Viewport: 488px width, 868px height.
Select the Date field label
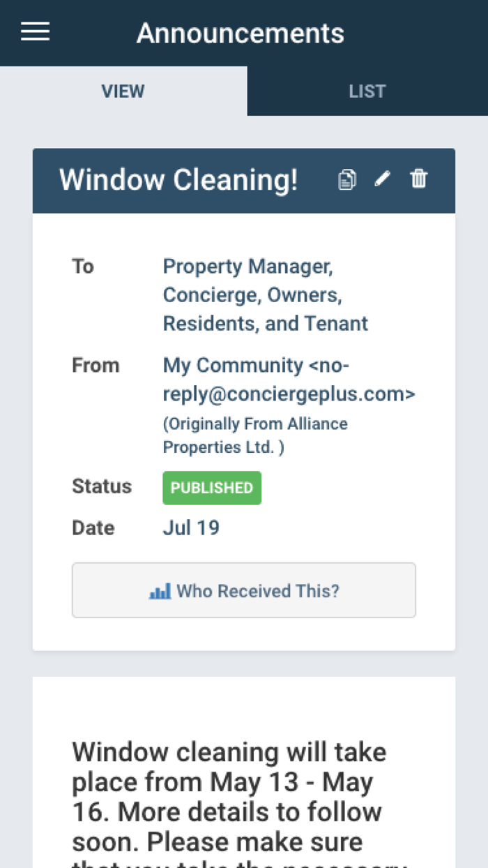pyautogui.click(x=93, y=527)
